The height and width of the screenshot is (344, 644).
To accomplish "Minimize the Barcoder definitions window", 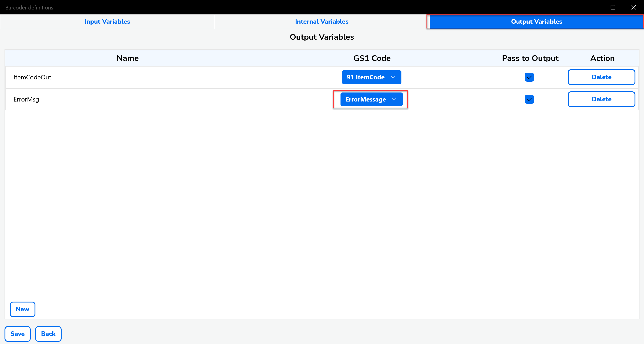I will [592, 7].
